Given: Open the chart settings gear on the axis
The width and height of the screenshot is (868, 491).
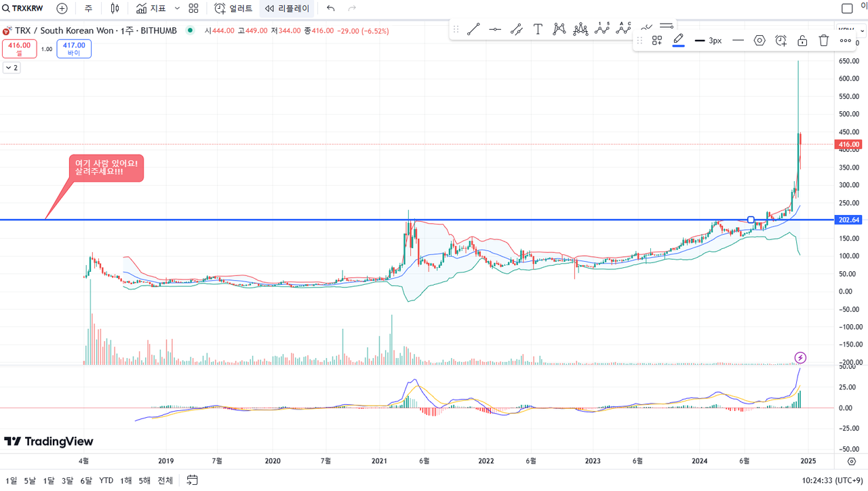Looking at the screenshot, I should coord(852,461).
